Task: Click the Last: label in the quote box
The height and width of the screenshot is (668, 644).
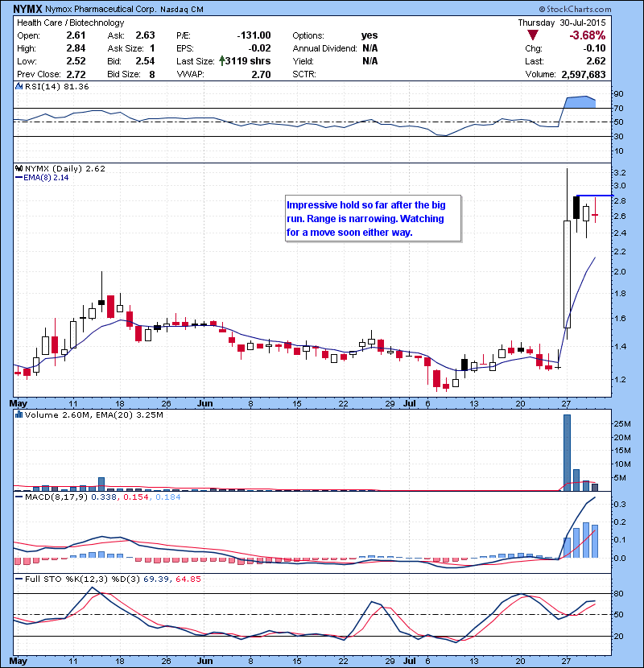Action: point(535,61)
